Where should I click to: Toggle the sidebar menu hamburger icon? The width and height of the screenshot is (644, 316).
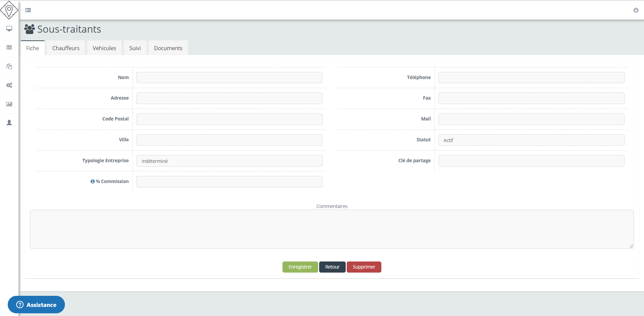click(x=28, y=10)
